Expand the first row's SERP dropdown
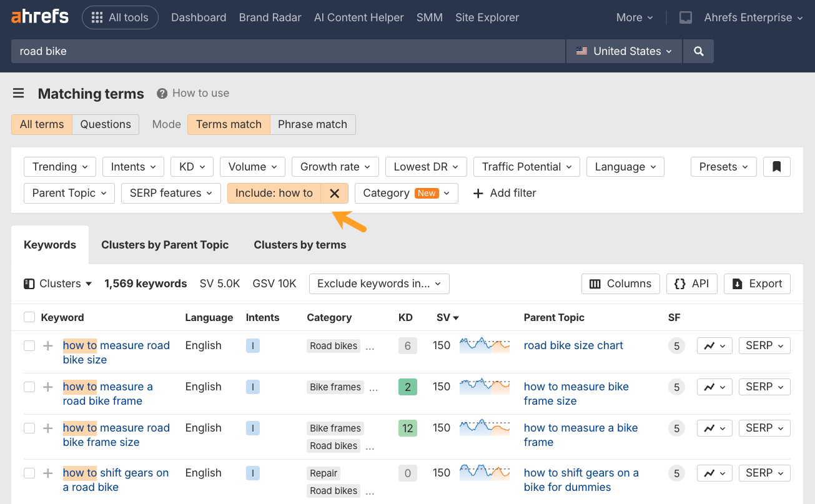Image resolution: width=815 pixels, height=504 pixels. point(764,345)
